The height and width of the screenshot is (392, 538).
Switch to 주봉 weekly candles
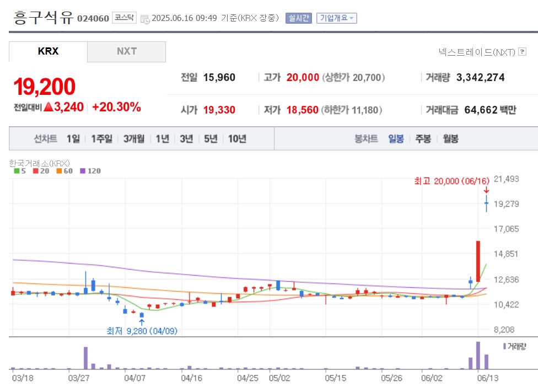[423, 139]
